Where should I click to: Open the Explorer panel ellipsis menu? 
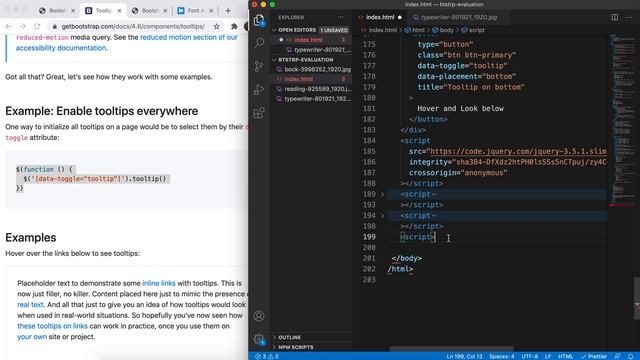click(340, 17)
